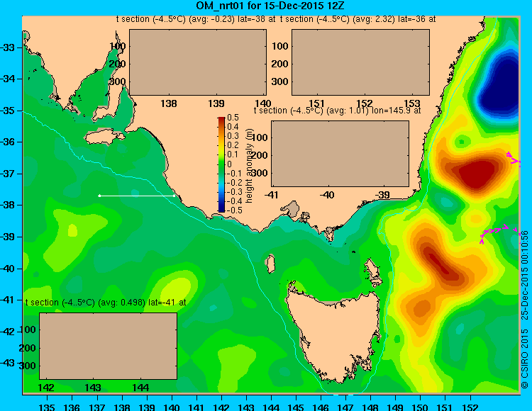Click the 140 longitude tick label on bottom axis

tap(172, 407)
